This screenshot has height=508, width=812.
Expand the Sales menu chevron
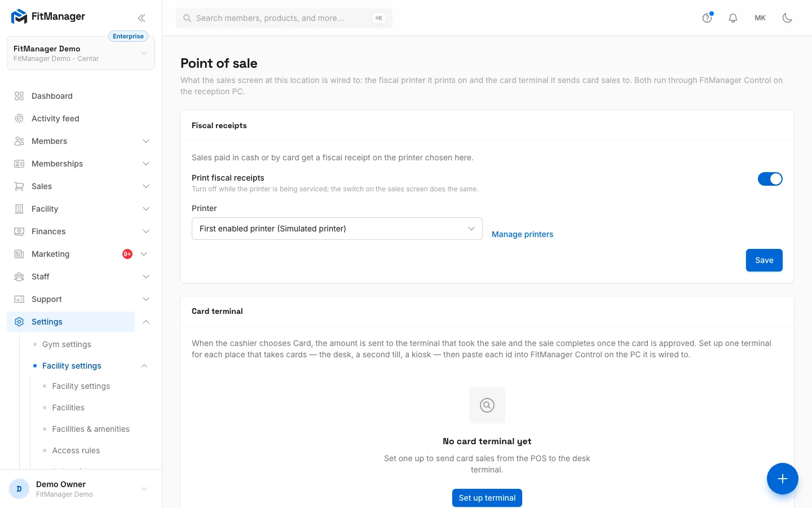click(x=146, y=186)
